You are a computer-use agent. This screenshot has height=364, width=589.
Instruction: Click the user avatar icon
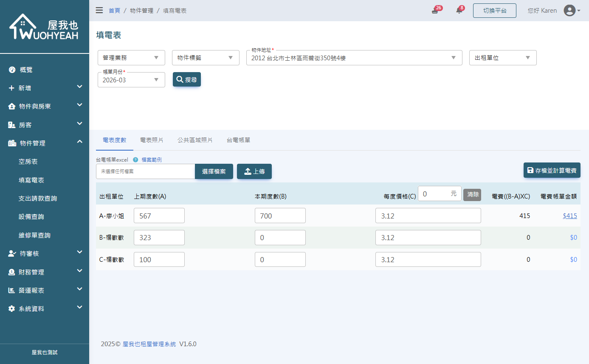tap(569, 11)
